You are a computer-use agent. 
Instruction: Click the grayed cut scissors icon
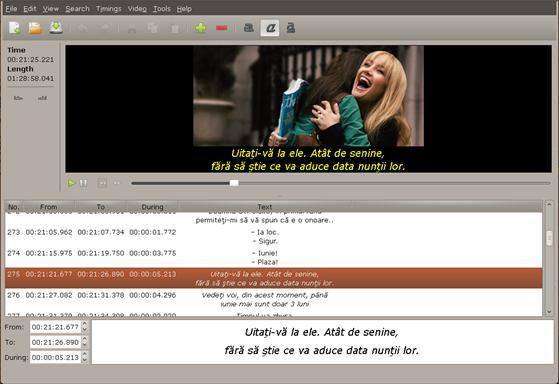tap(132, 28)
